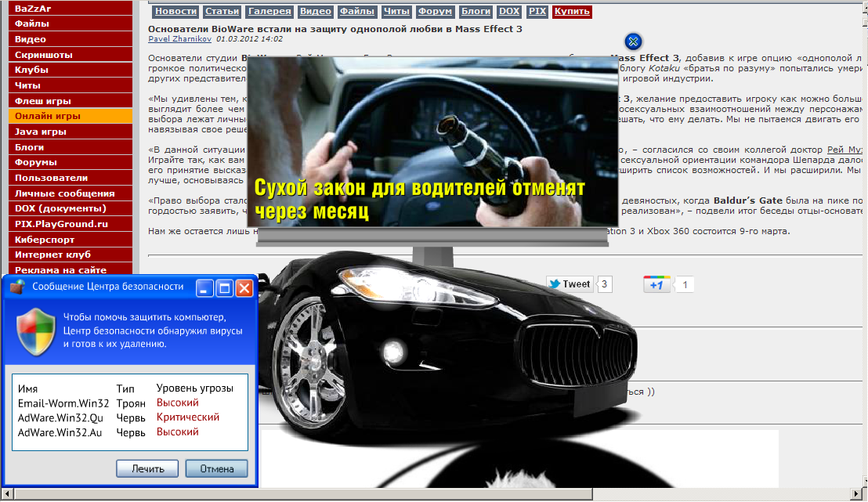Click the red Купить tab
The height and width of the screenshot is (502, 868).
[x=572, y=11]
